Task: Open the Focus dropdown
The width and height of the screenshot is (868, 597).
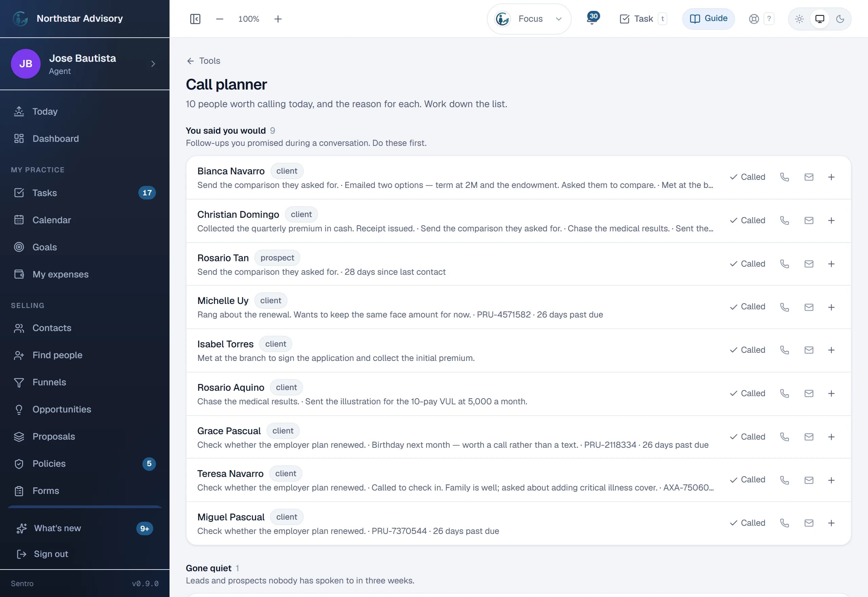Action: click(529, 19)
